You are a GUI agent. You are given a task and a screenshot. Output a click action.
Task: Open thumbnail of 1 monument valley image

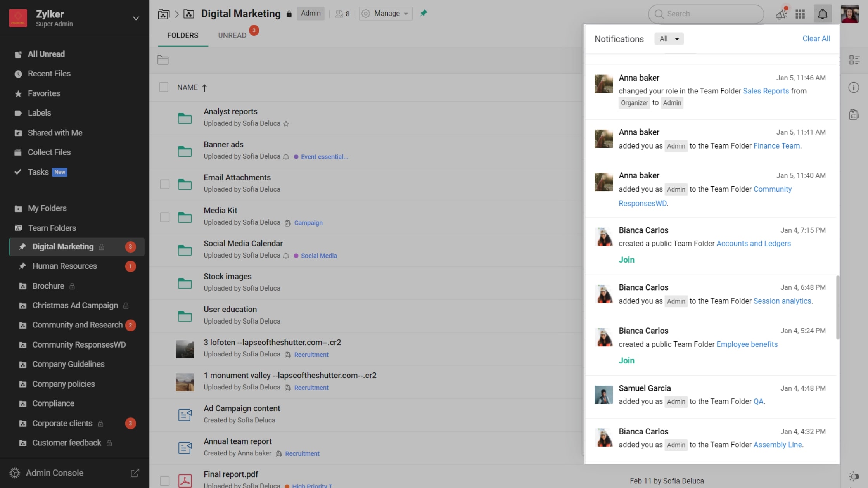pos(185,382)
